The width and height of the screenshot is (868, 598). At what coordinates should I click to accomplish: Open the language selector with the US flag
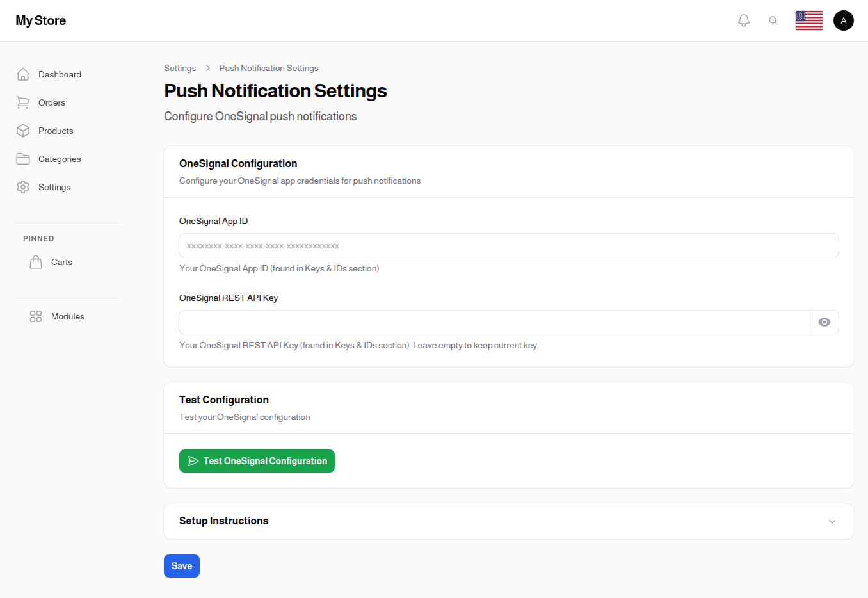tap(809, 20)
